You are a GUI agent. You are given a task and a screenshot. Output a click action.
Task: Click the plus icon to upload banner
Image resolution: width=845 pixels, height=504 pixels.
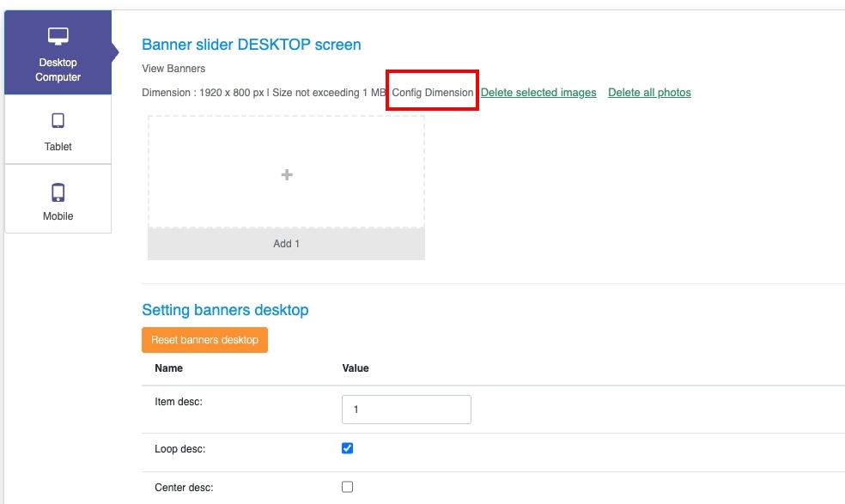click(x=287, y=174)
